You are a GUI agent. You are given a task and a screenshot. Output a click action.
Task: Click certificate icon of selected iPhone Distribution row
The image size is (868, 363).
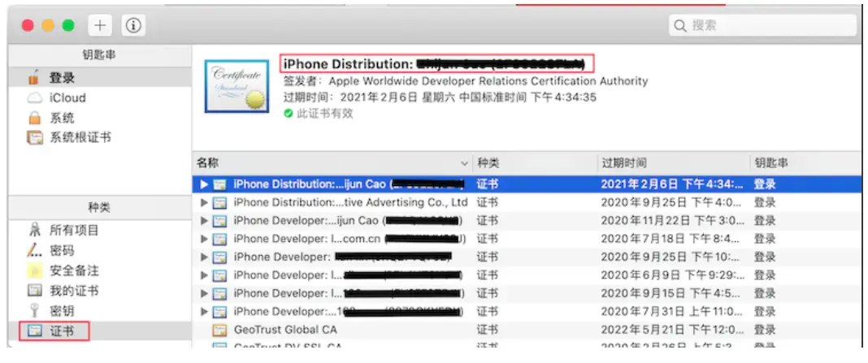(219, 184)
